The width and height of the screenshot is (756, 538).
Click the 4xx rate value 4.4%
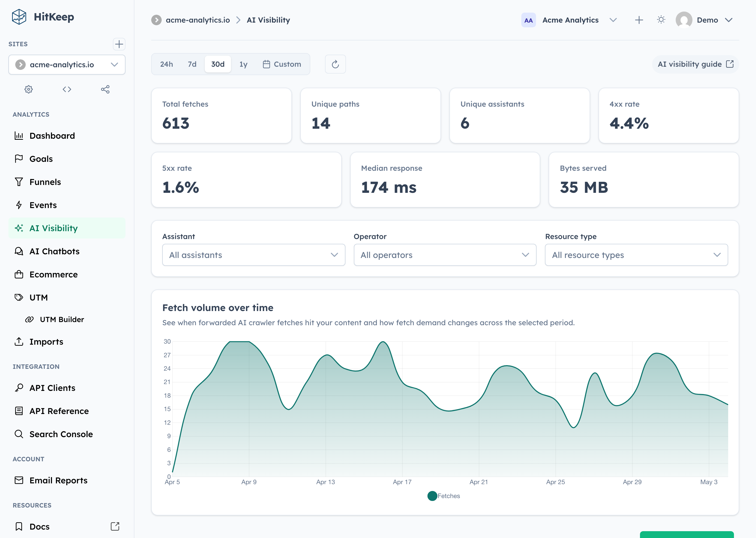click(629, 123)
